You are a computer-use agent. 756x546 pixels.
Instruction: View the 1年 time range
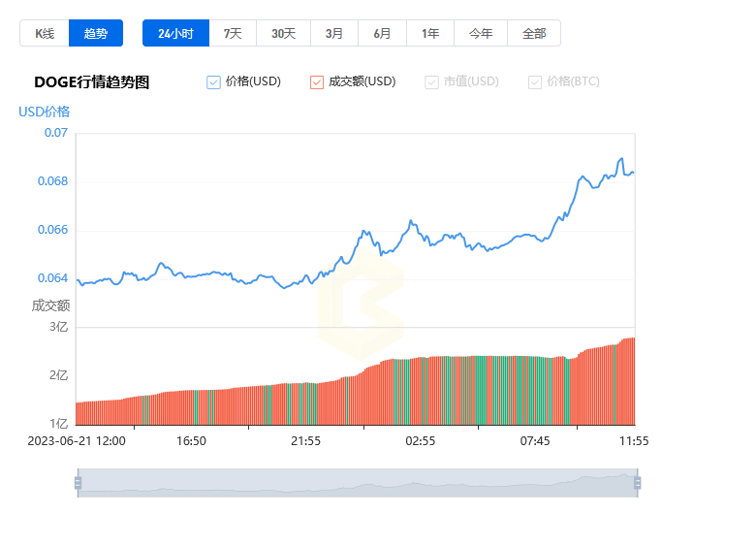coord(430,33)
